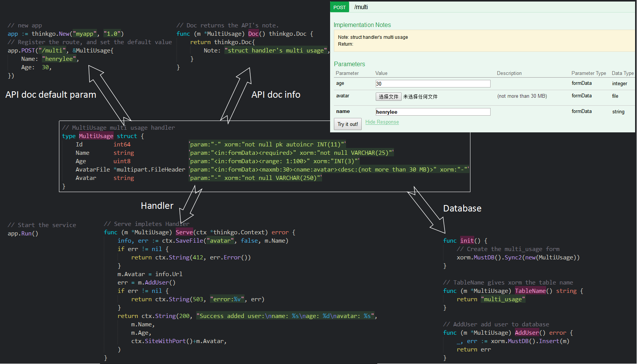This screenshot has height=364, width=637.
Task: Click the file chooser button for avatar
Action: 388,97
